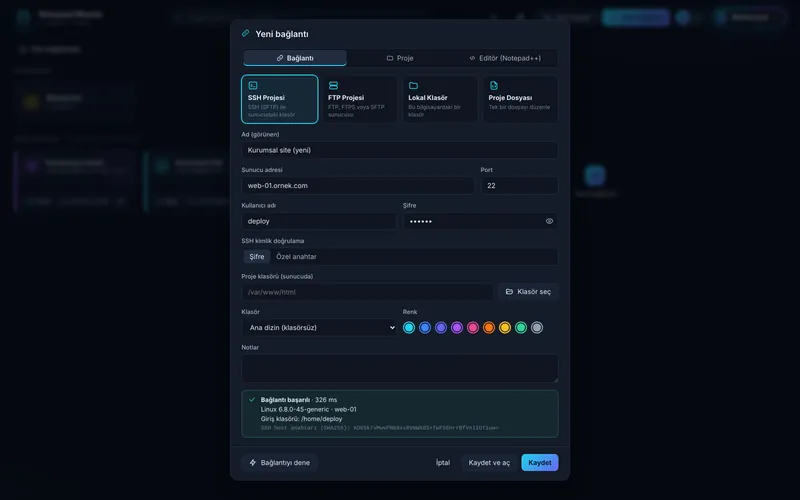Click the Proje klasörü path field
The height and width of the screenshot is (500, 800).
[367, 292]
